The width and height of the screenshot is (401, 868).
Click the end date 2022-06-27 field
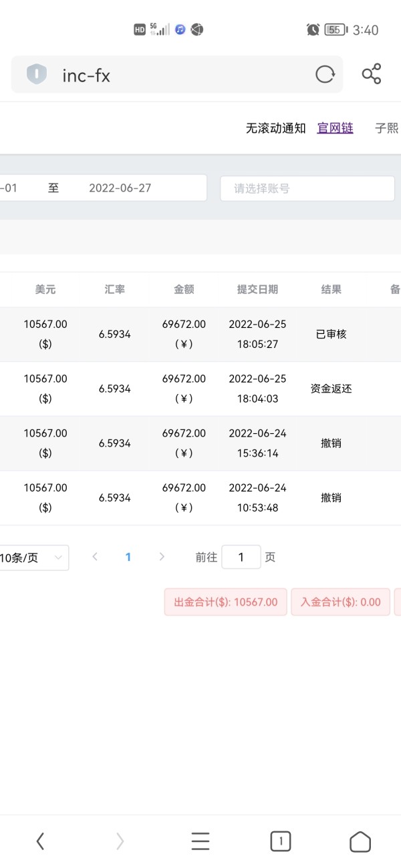click(120, 188)
